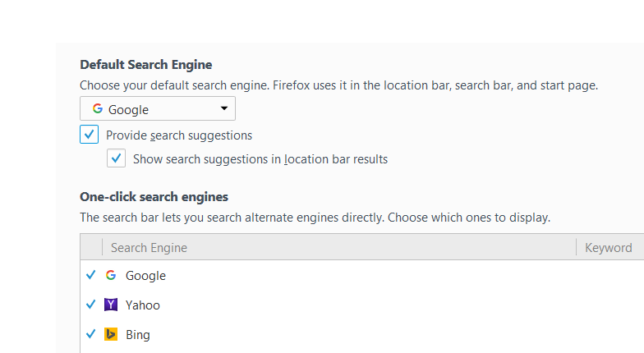The image size is (644, 353).
Task: Untick the checkmark beside the Google engine row
Action: [x=91, y=276]
